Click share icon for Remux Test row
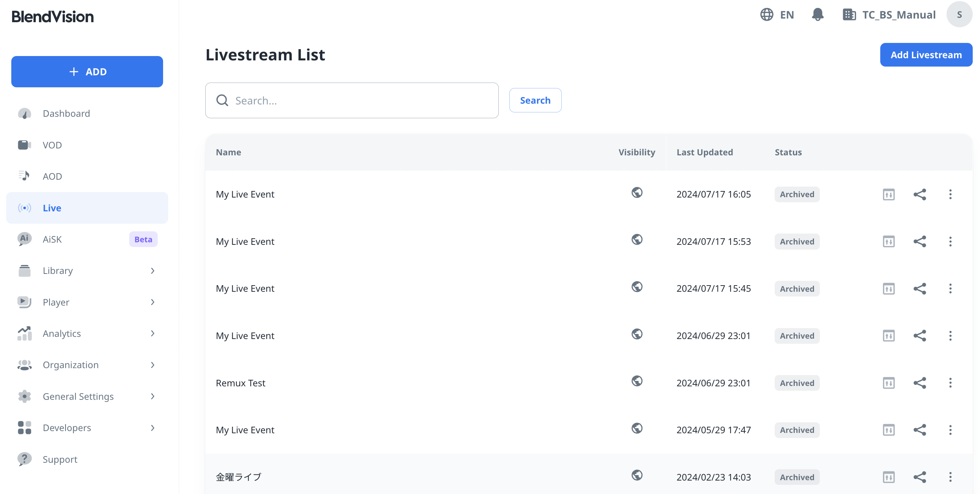Viewport: 980px width, 494px height. [x=919, y=383]
